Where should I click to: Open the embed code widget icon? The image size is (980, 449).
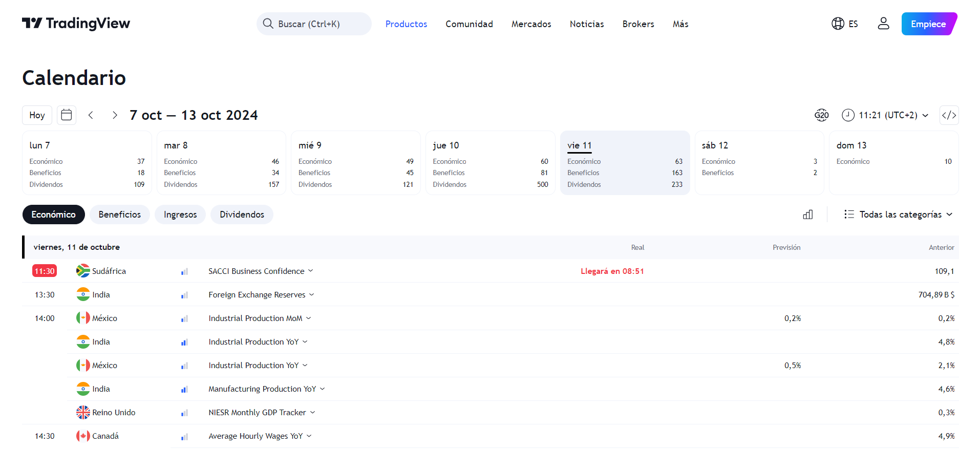[949, 115]
